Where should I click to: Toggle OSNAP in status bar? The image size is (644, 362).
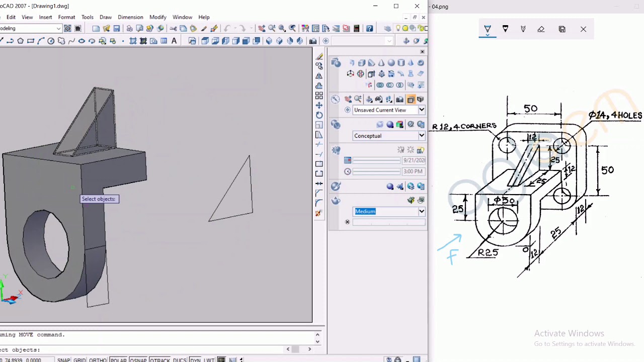[138, 360]
